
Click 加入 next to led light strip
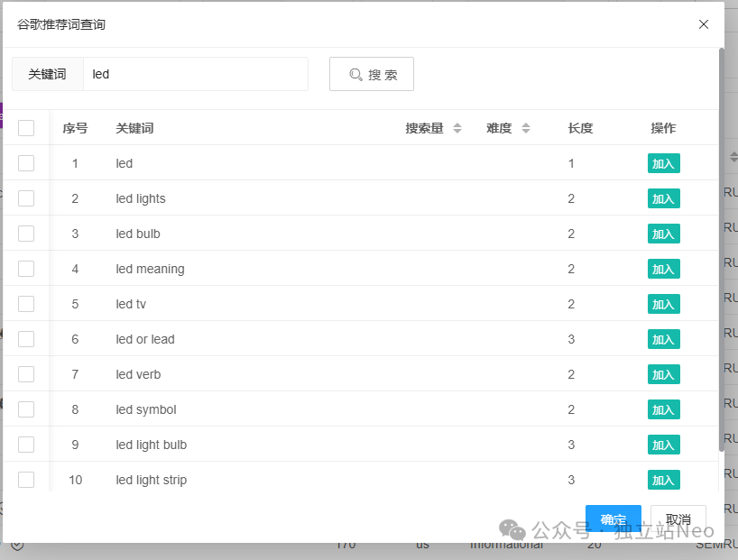[663, 480]
